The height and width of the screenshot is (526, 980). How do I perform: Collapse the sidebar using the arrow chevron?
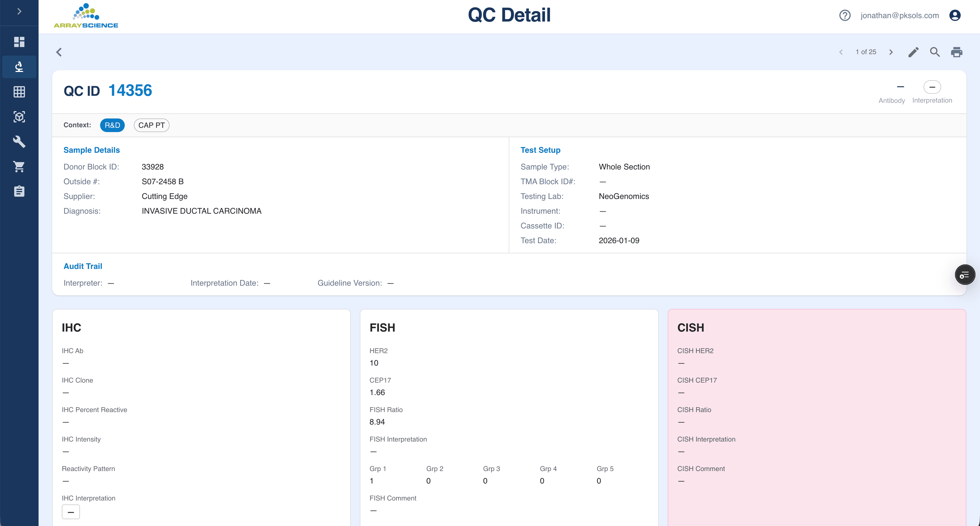(x=19, y=11)
